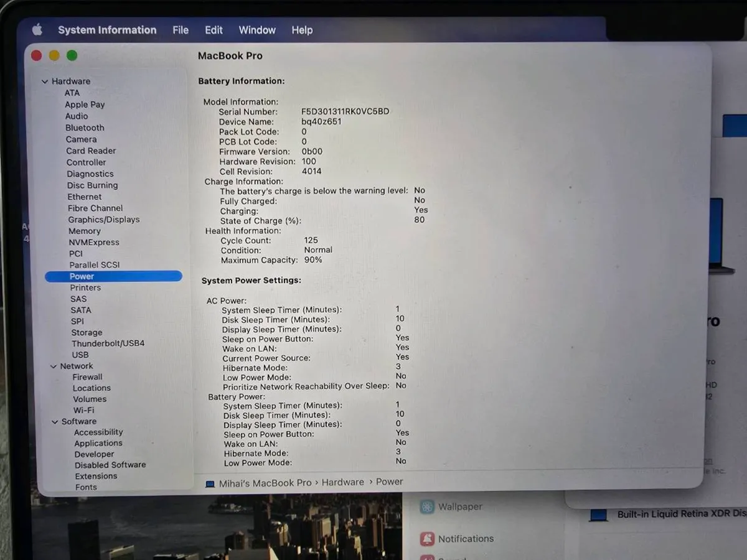
Task: Select Apple Pay in the sidebar
Action: [x=85, y=105]
